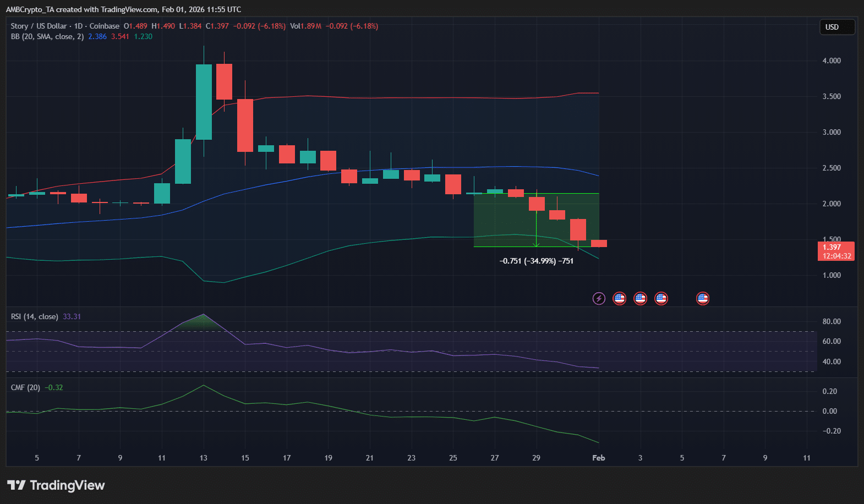Select the CMF (20) indicator label
Image resolution: width=864 pixels, height=504 pixels.
point(25,387)
